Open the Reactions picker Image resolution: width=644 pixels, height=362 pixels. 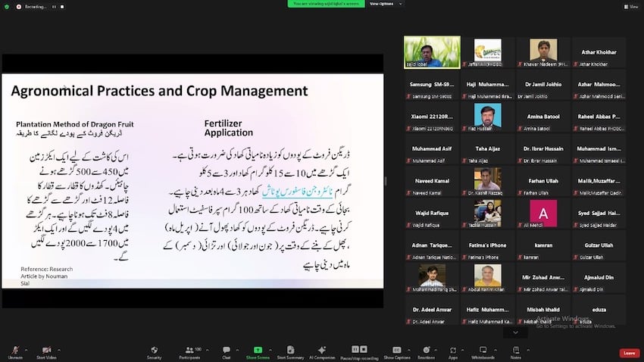(426, 351)
